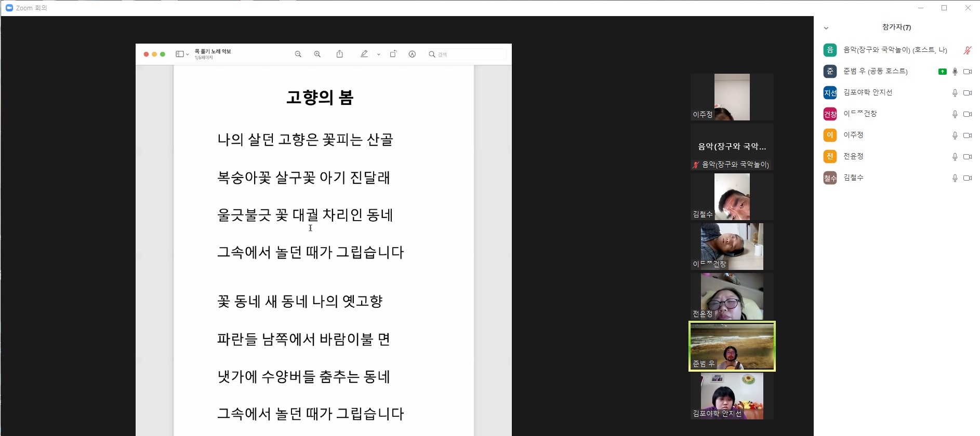This screenshot has height=436, width=980.
Task: Click green screen-share indicator for 준범 우
Action: (942, 72)
